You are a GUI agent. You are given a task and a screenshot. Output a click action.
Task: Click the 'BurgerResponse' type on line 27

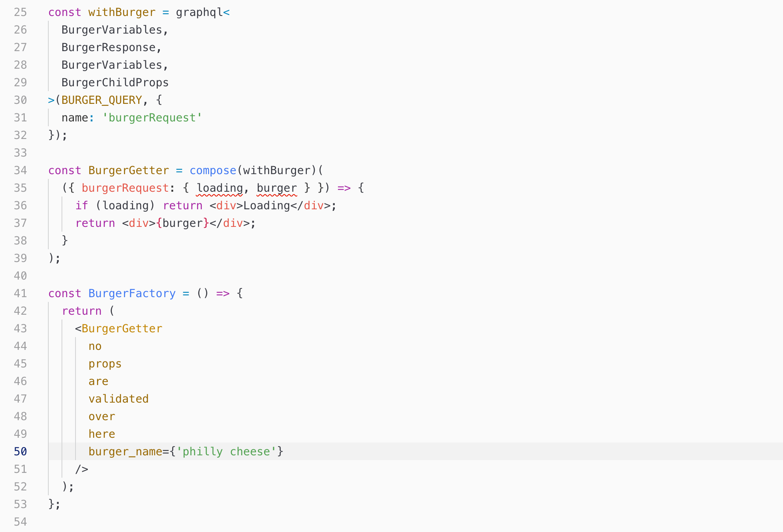click(111, 47)
